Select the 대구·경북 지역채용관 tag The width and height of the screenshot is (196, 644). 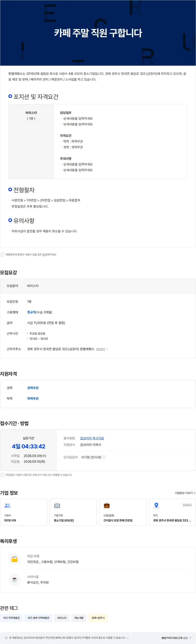pyautogui.click(x=38, y=618)
